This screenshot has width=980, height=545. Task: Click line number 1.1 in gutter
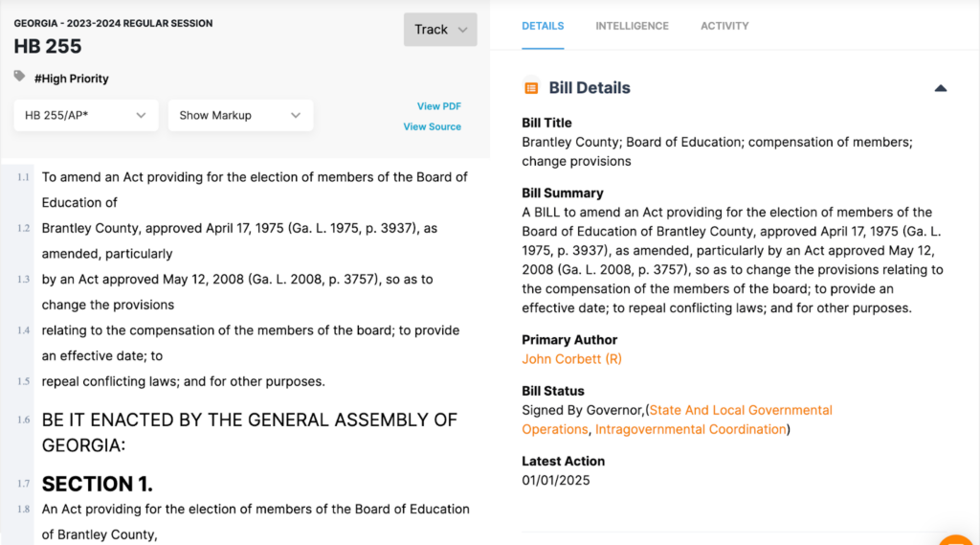pyautogui.click(x=23, y=177)
